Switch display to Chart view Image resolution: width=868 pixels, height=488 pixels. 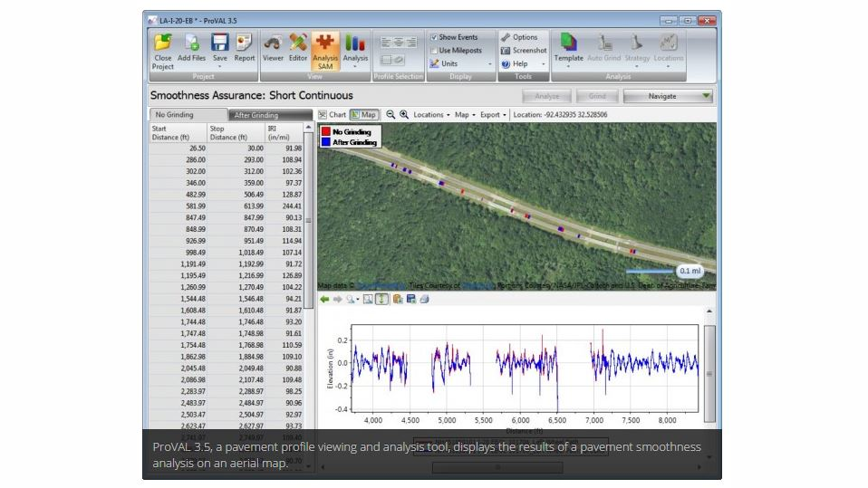(333, 114)
